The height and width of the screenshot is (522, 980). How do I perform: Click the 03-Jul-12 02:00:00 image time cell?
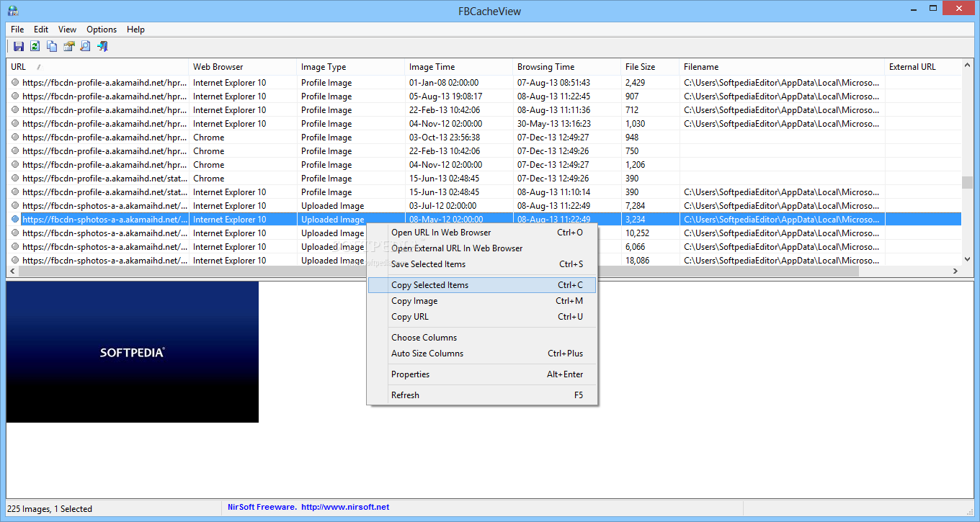(444, 206)
